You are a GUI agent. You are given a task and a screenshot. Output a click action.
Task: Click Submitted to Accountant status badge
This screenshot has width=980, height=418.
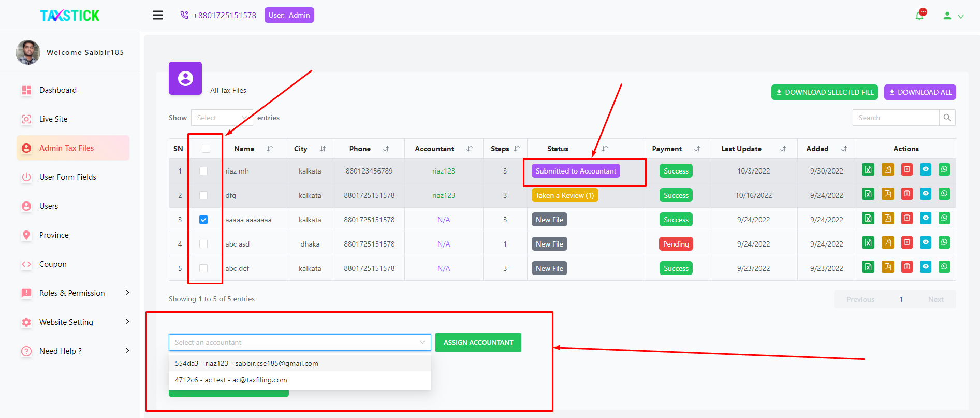pyautogui.click(x=576, y=171)
